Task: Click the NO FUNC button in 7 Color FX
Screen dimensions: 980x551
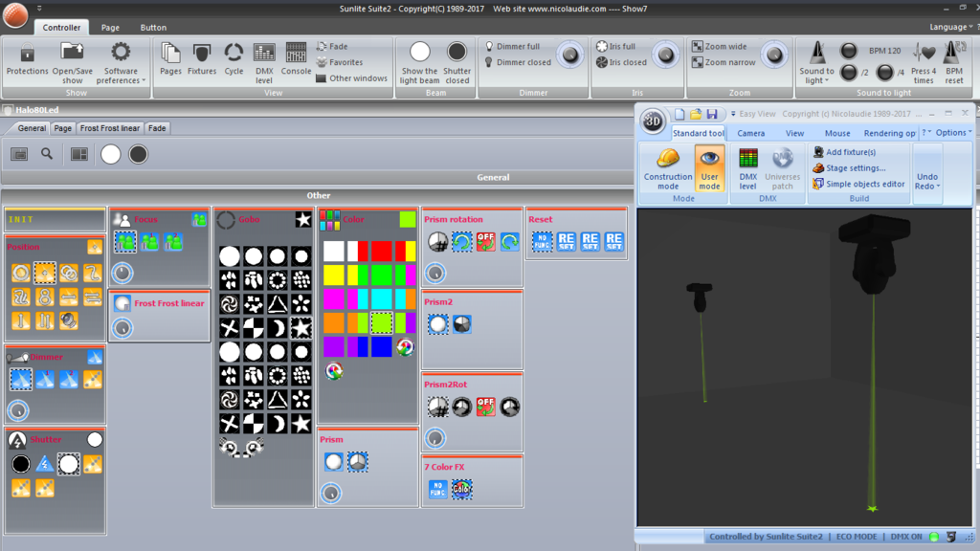Action: 437,489
